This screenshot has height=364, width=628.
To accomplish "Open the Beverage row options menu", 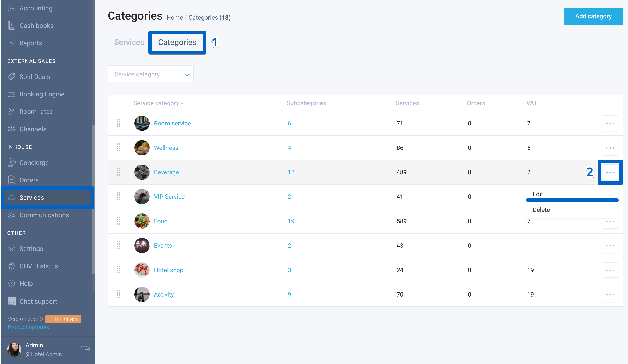I will [610, 172].
